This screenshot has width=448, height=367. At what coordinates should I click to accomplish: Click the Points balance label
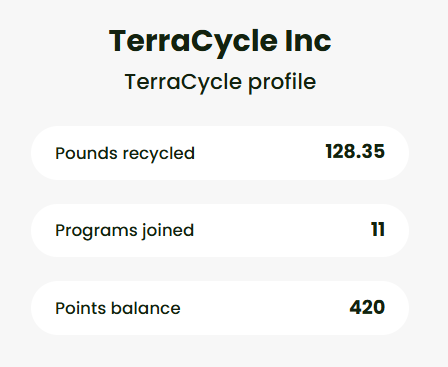pos(118,308)
